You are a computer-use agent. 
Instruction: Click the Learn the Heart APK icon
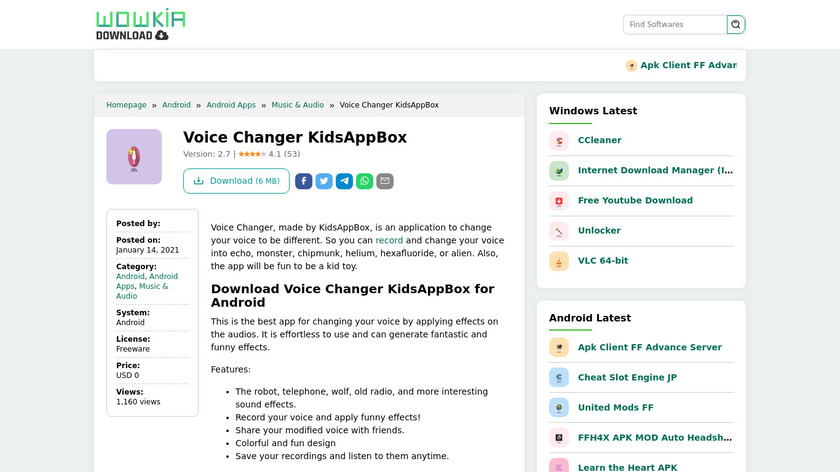[x=559, y=466]
